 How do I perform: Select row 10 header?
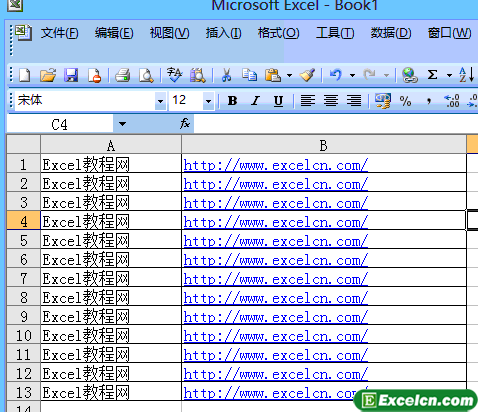23,335
